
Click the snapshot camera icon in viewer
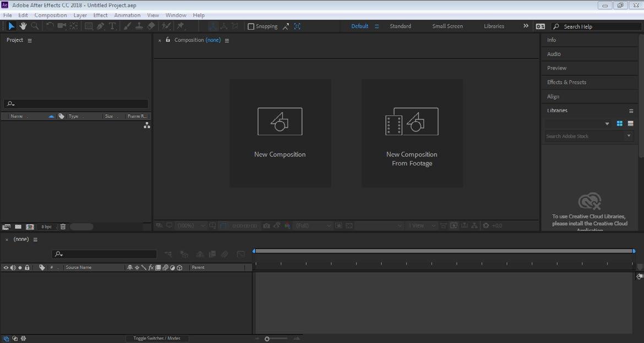click(x=266, y=226)
